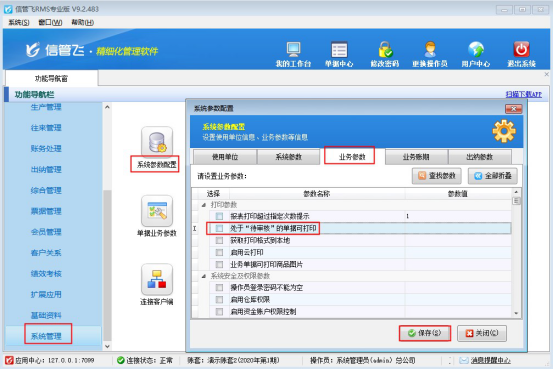
Task: Select the 更换操作员 user icon
Action: tap(430, 50)
